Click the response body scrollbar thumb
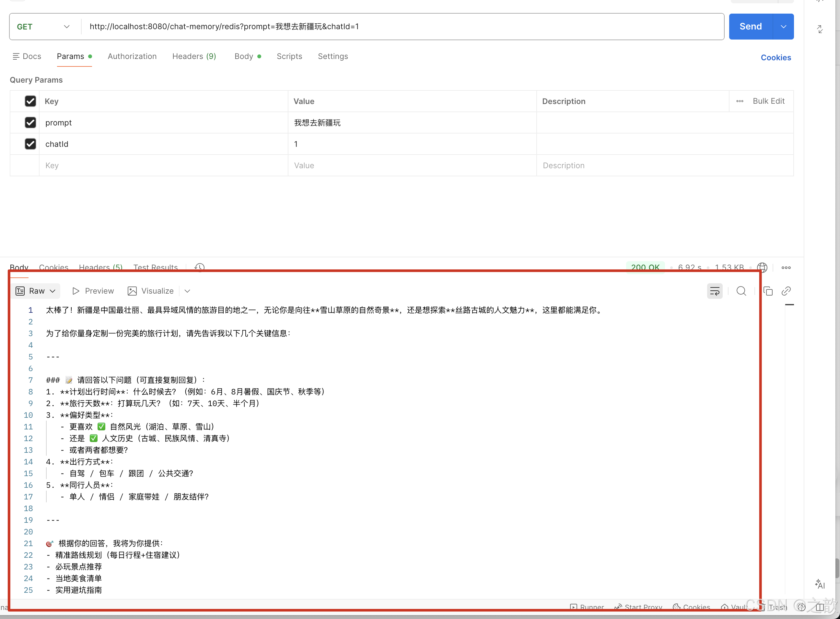The image size is (840, 619). pos(789,305)
